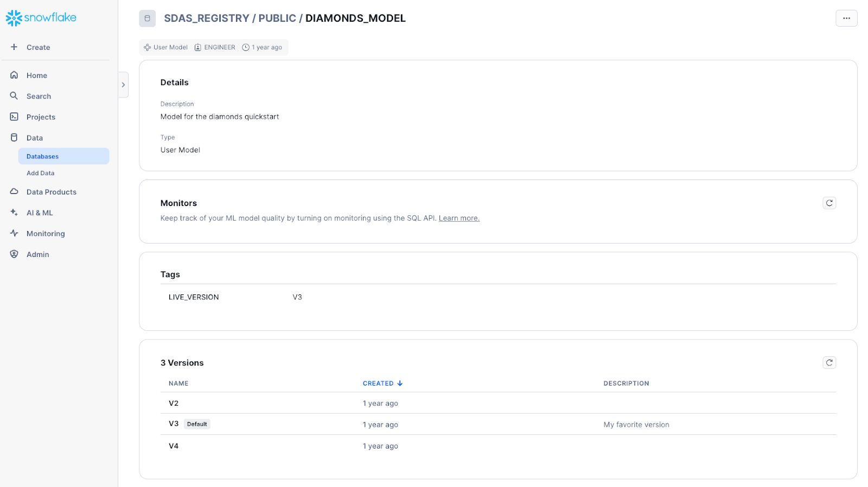Select the LIVE_VERSION tag name
The height and width of the screenshot is (487, 868).
pyautogui.click(x=194, y=297)
